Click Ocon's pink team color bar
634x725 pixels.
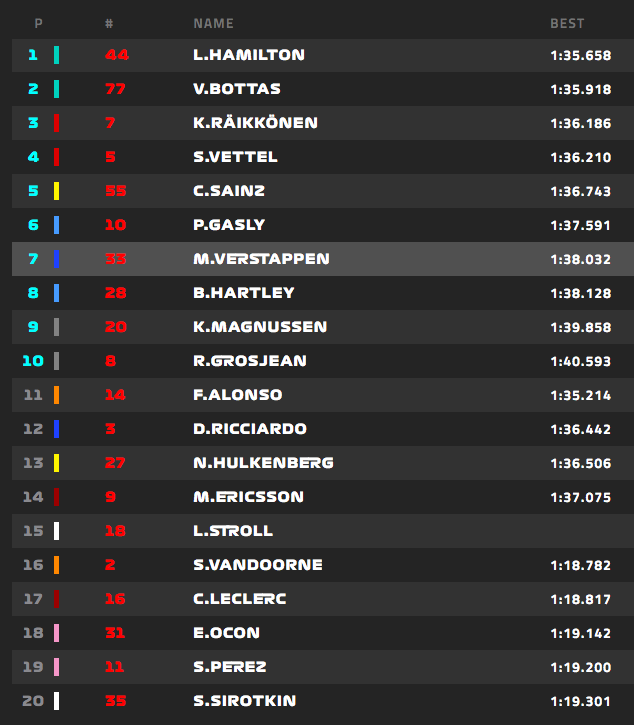pyautogui.click(x=57, y=633)
